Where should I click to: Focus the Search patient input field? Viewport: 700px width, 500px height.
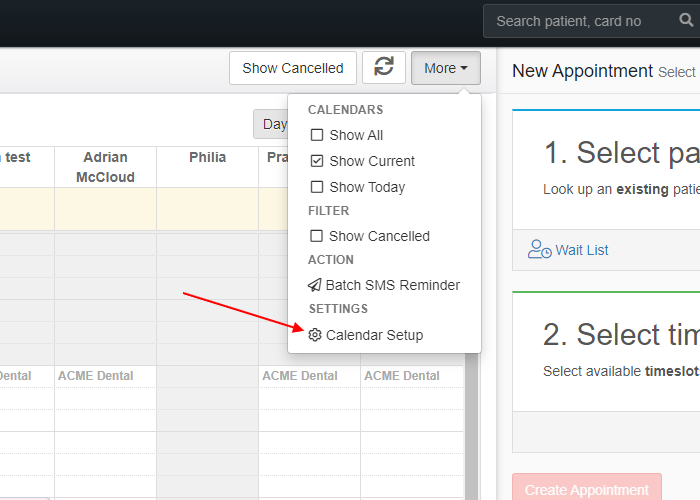click(x=570, y=21)
